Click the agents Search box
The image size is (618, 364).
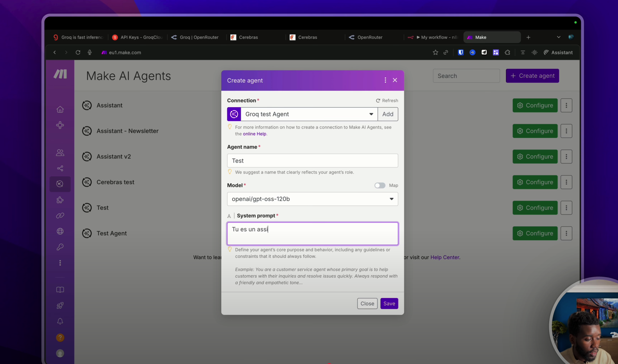(x=466, y=76)
